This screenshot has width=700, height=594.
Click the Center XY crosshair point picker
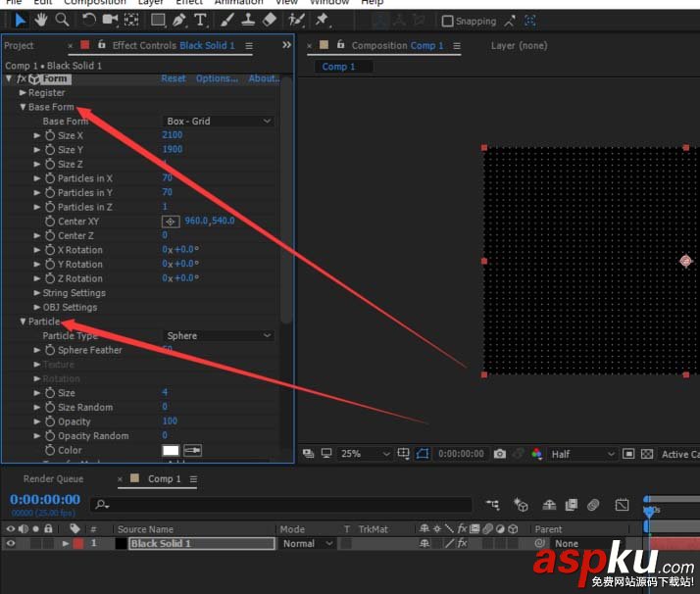(x=171, y=222)
